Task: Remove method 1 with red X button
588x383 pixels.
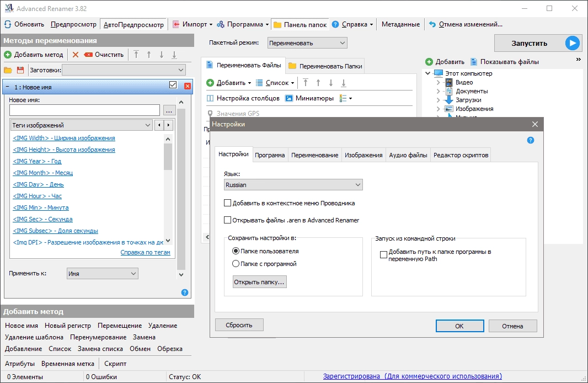Action: coord(188,86)
